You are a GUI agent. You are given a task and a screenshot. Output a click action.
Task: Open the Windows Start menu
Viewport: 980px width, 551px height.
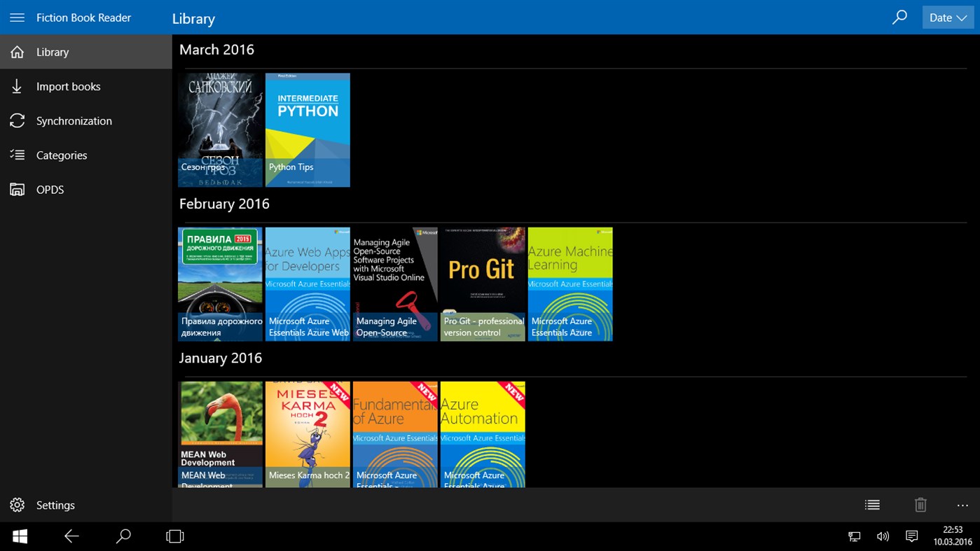pyautogui.click(x=19, y=536)
